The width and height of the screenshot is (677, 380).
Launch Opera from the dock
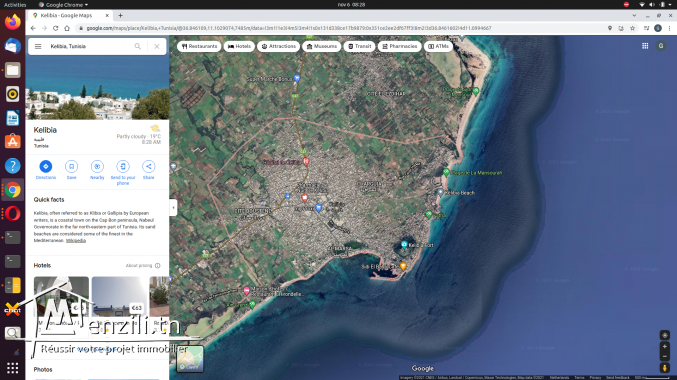(x=13, y=214)
